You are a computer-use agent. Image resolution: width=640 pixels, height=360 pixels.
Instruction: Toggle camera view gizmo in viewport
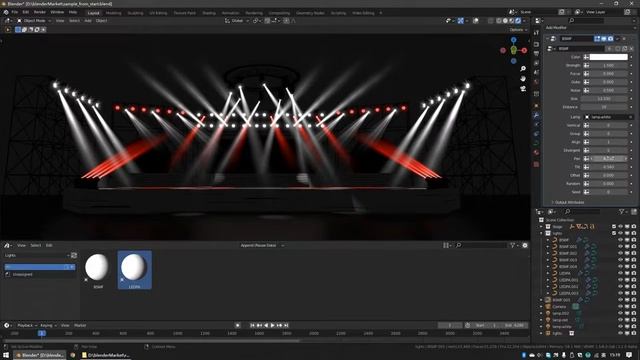[523, 88]
